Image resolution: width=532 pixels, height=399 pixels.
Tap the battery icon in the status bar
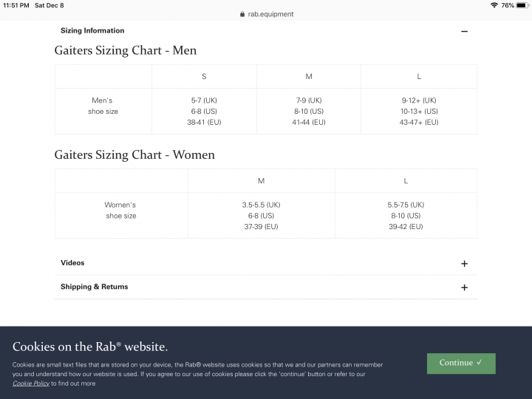[x=522, y=5]
